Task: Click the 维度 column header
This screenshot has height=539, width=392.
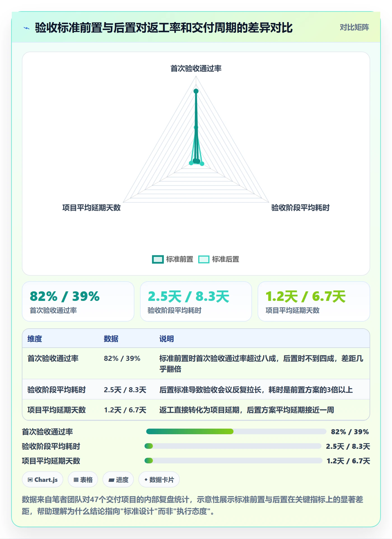Action: [x=35, y=339]
